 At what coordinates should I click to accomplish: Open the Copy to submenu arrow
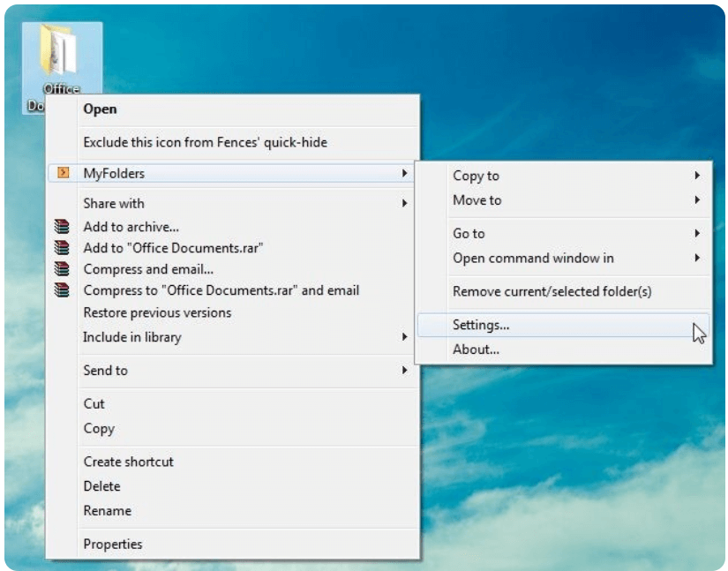coord(697,176)
